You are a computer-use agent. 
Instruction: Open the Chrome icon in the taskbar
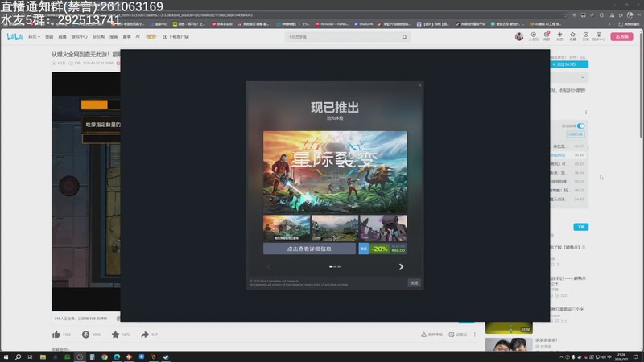(105, 357)
